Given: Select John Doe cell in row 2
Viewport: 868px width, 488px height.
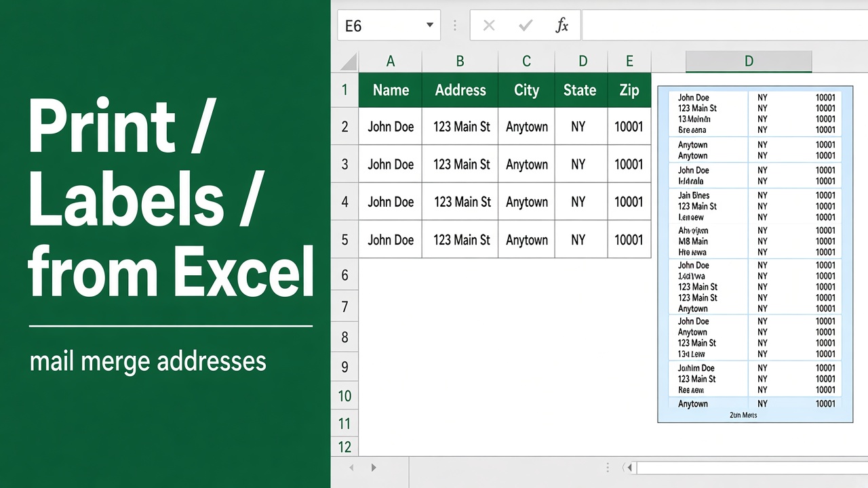Looking at the screenshot, I should pos(391,126).
